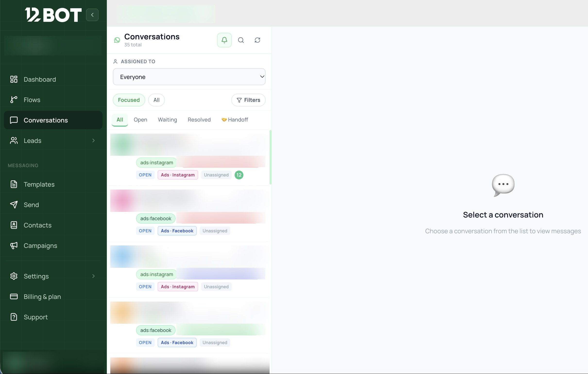Select Conversations in the sidebar
The width and height of the screenshot is (588, 374).
53,120
